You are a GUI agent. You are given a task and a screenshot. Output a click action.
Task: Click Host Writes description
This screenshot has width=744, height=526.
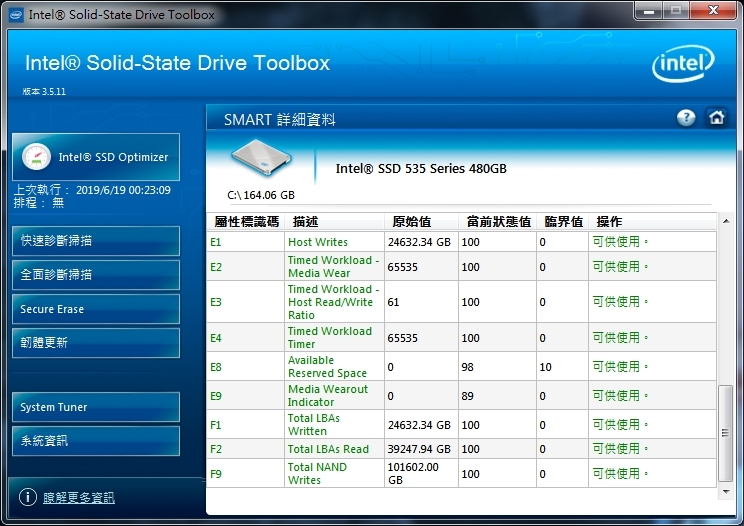coord(317,242)
